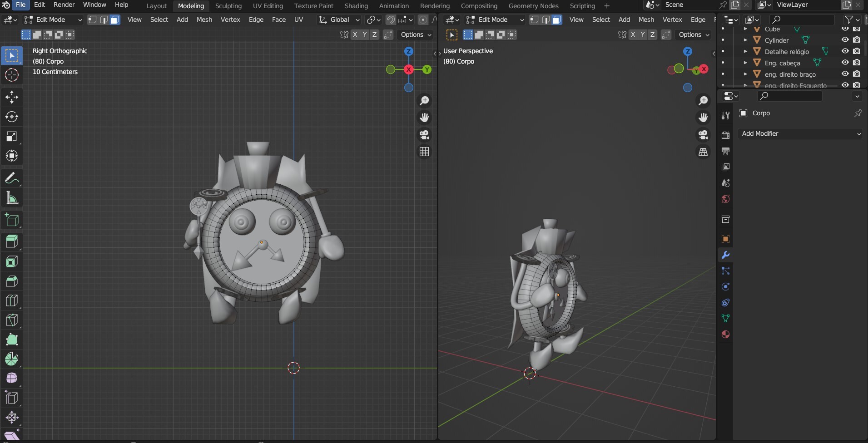Image resolution: width=868 pixels, height=443 pixels.
Task: Expand the Detalhe relógio tree item
Action: click(745, 51)
